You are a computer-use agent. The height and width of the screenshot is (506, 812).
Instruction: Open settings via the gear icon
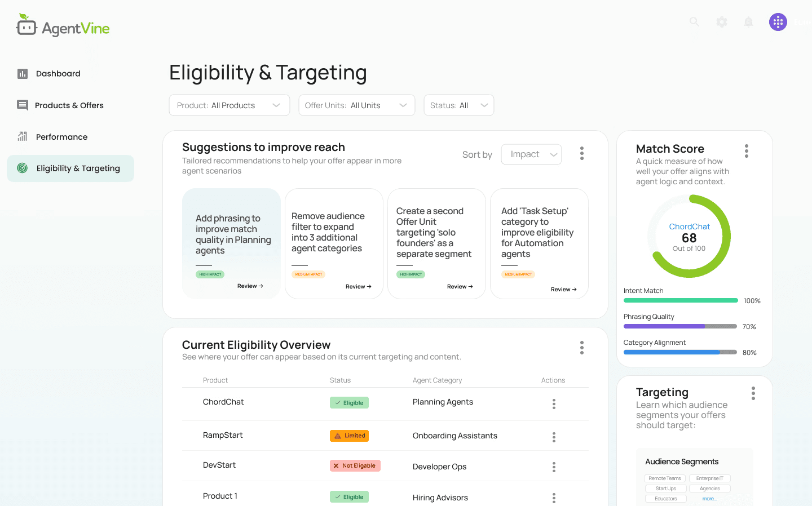click(722, 22)
